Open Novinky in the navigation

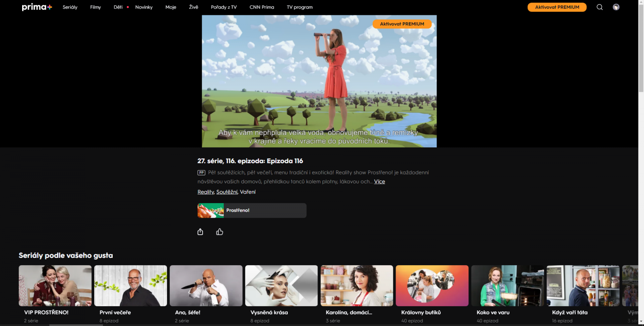144,7
